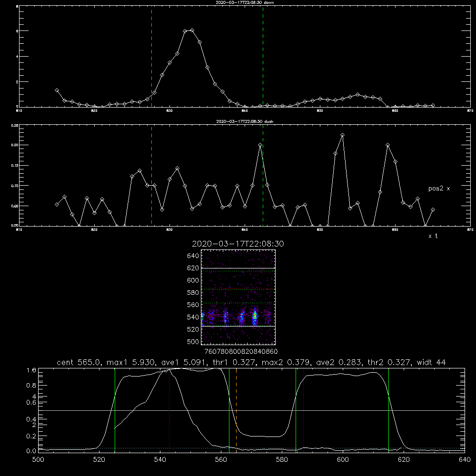Click the '1.6' label on bottom plot y-axis
476x476 pixels.
point(31,370)
